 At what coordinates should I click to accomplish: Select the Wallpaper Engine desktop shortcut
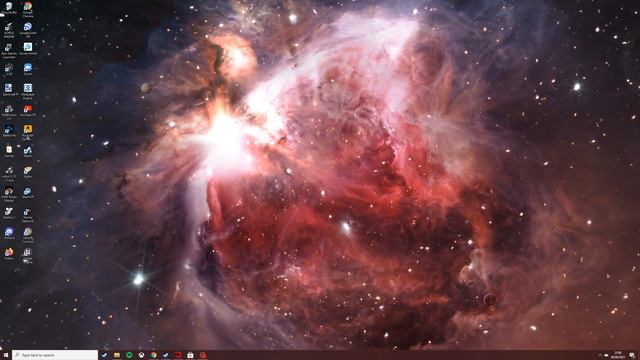click(x=28, y=91)
